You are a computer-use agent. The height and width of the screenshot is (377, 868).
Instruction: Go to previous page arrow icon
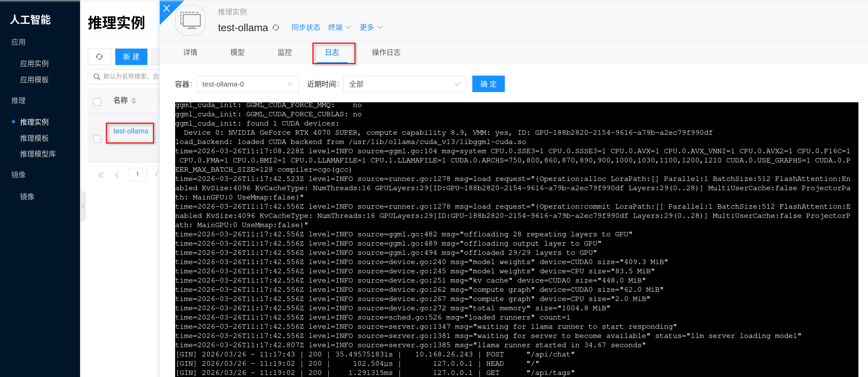click(x=117, y=175)
